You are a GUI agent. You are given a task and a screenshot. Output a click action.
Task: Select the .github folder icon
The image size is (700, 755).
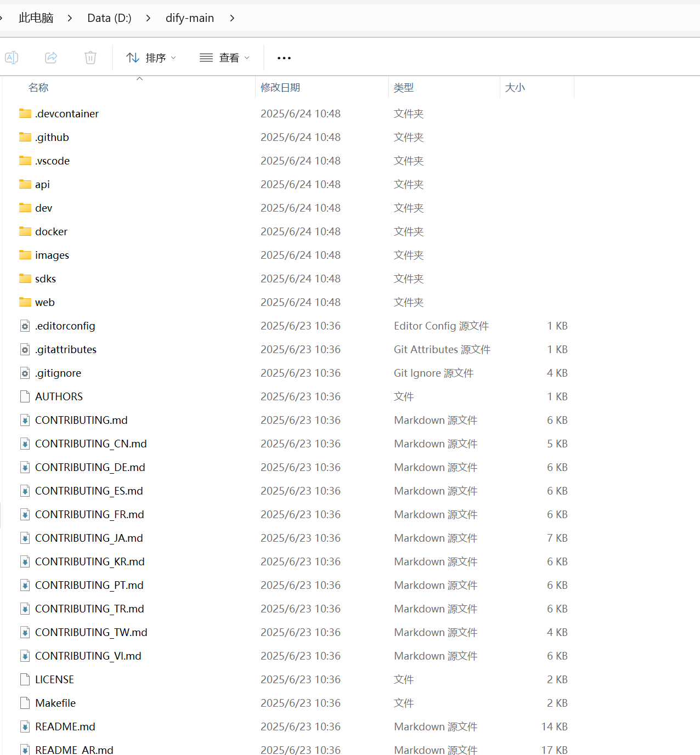25,137
